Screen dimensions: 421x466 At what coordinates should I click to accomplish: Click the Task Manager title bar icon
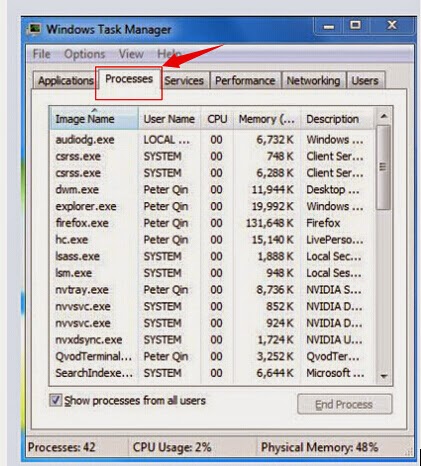point(34,29)
